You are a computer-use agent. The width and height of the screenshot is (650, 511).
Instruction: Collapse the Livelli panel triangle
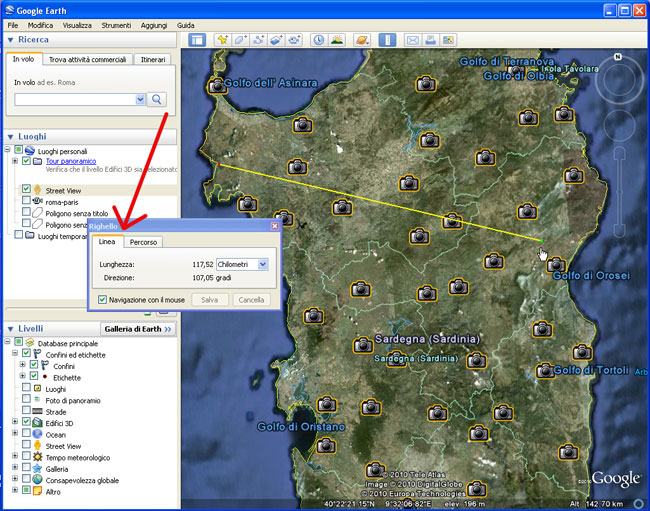(10, 329)
